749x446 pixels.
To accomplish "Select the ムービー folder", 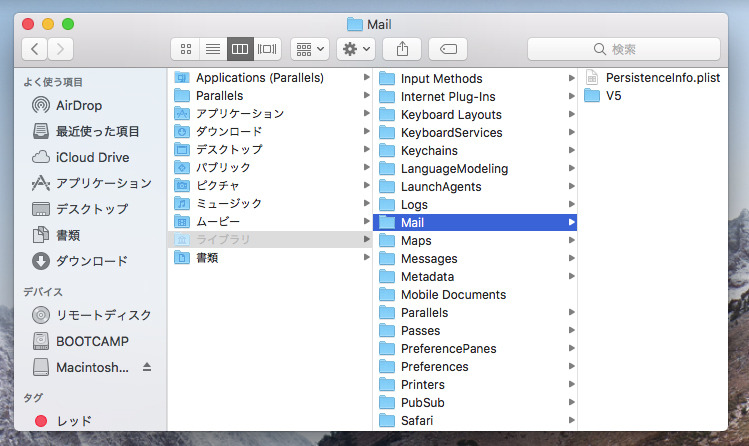I will pos(271,221).
